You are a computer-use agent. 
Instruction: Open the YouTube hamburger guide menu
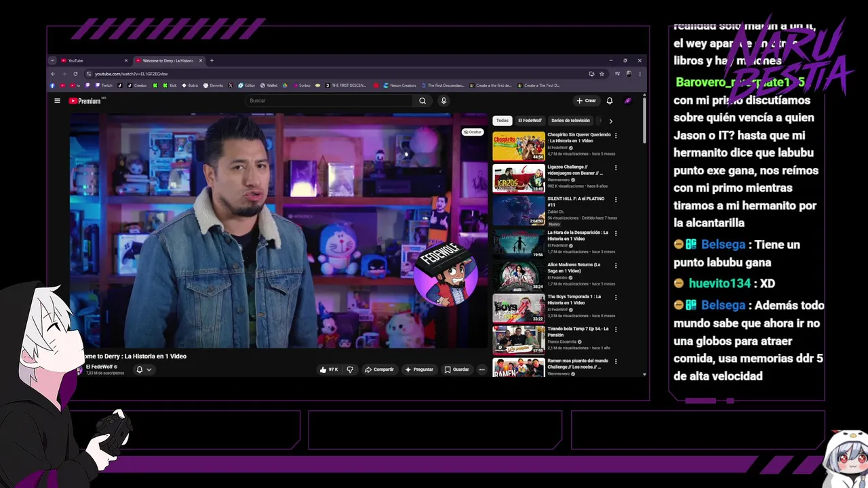pyautogui.click(x=58, y=101)
